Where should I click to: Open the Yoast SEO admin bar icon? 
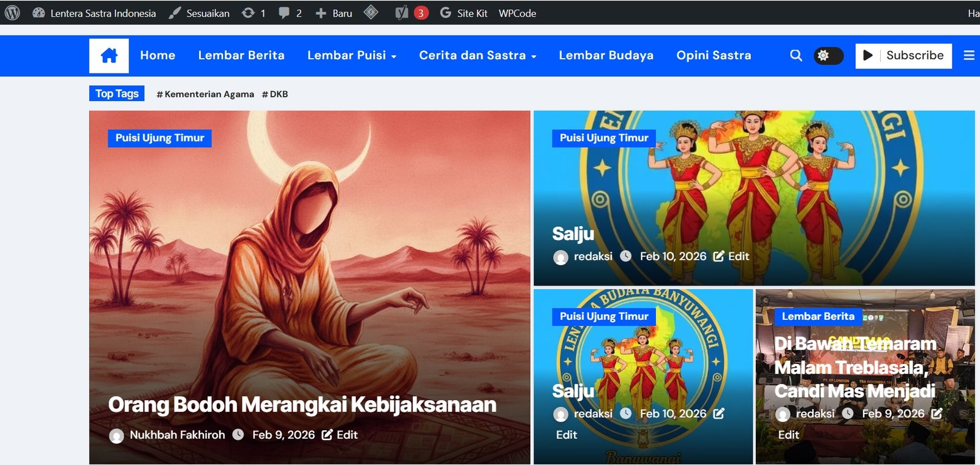[x=402, y=13]
